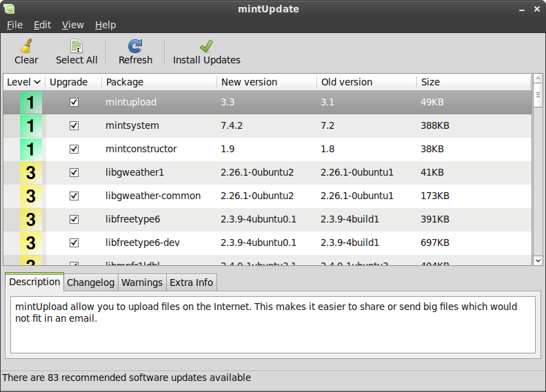Sort by the New version column header
Screen dimensions: 546x392
[267, 82]
